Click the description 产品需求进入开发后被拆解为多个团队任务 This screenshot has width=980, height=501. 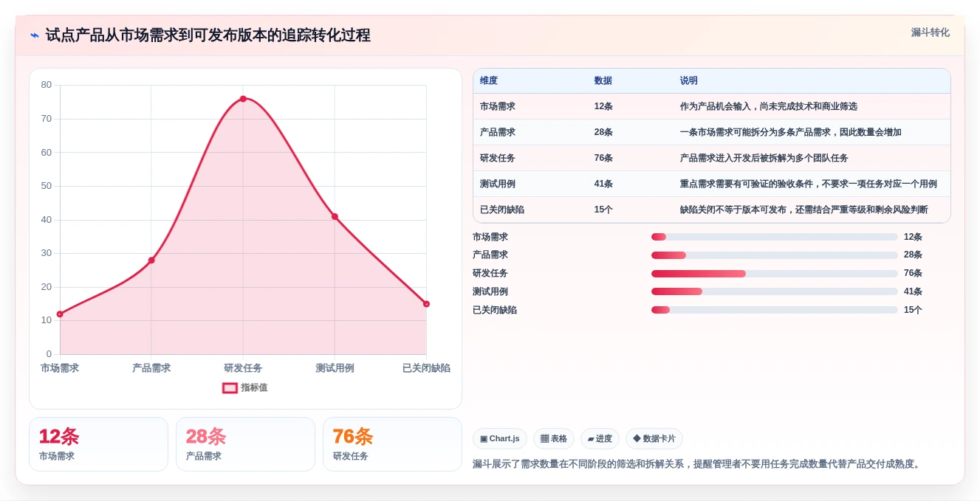coord(764,158)
